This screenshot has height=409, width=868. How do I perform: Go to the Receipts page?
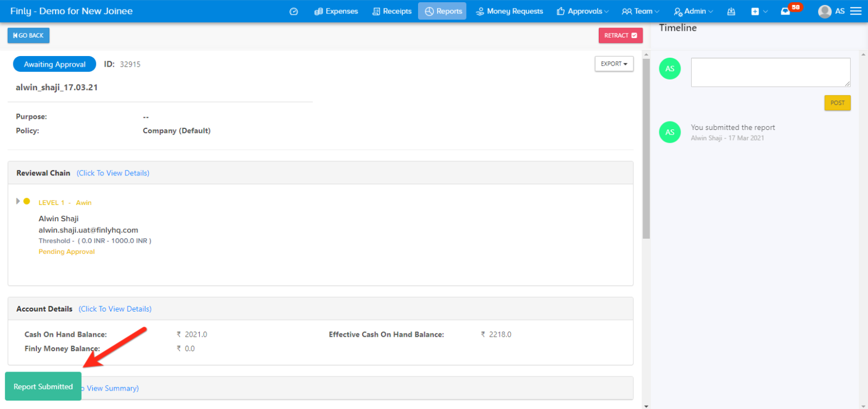point(392,11)
